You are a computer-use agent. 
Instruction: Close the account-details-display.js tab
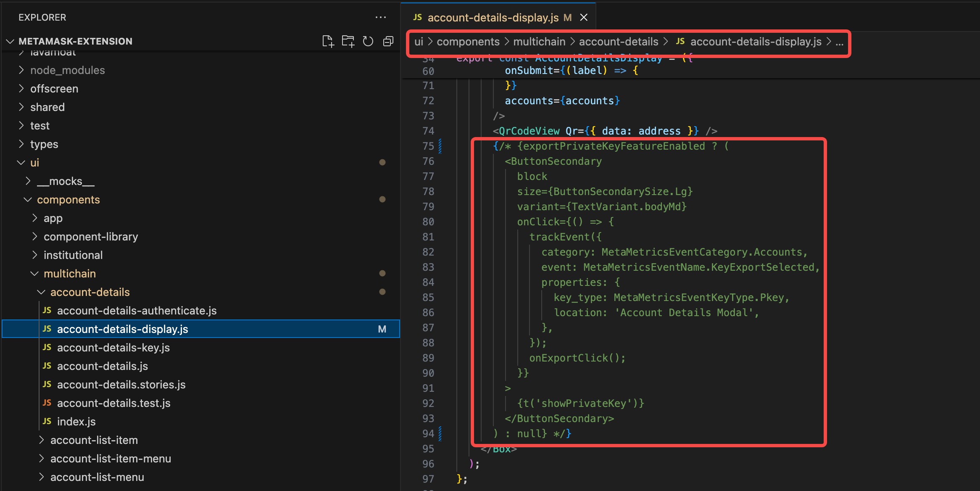584,17
